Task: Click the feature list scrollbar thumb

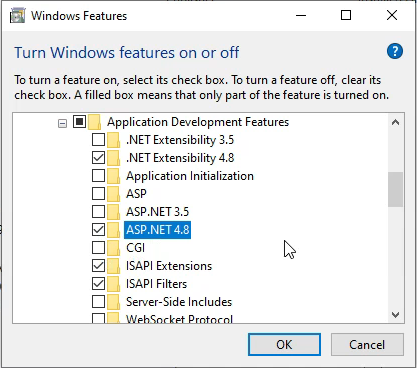Action: [395, 189]
